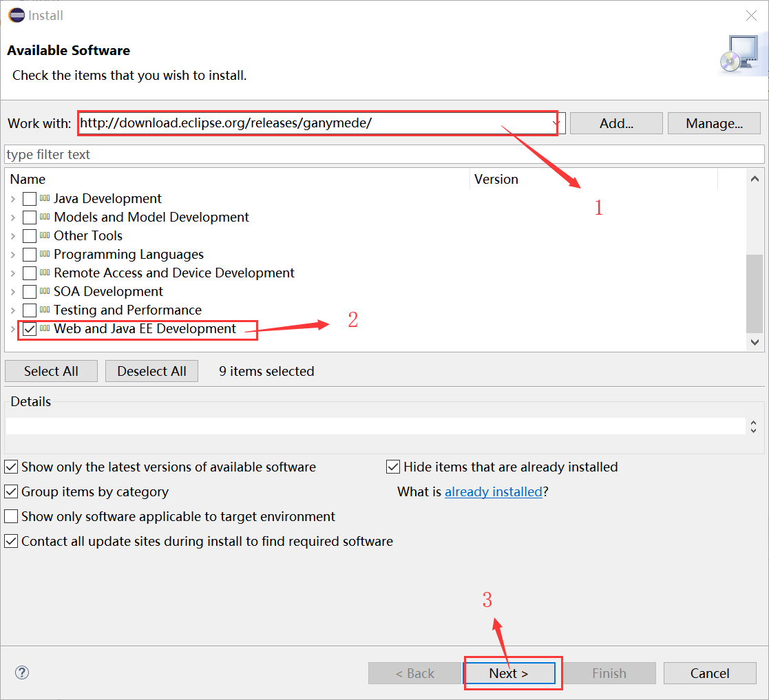
Task: Click the Next > button
Action: pos(509,673)
